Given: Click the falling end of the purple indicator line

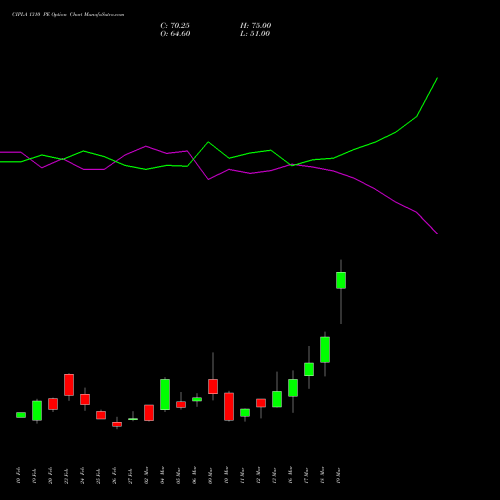Looking at the screenshot, I should coord(437,233).
